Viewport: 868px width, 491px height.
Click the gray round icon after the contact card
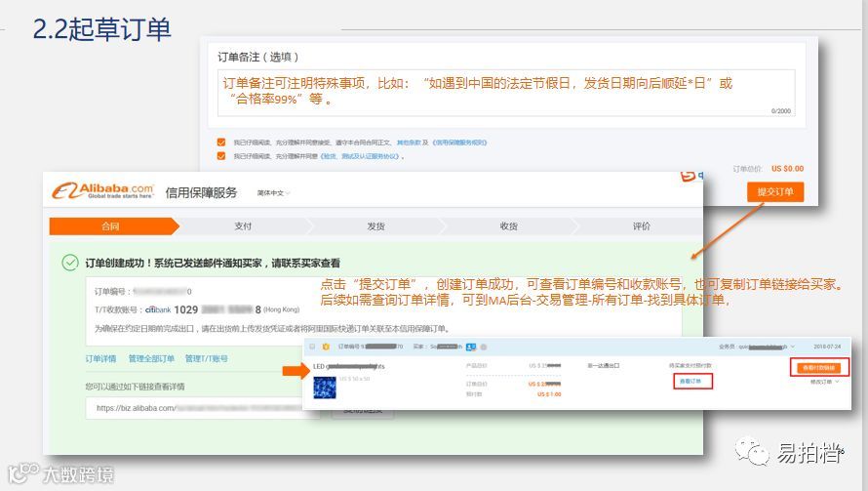click(484, 347)
